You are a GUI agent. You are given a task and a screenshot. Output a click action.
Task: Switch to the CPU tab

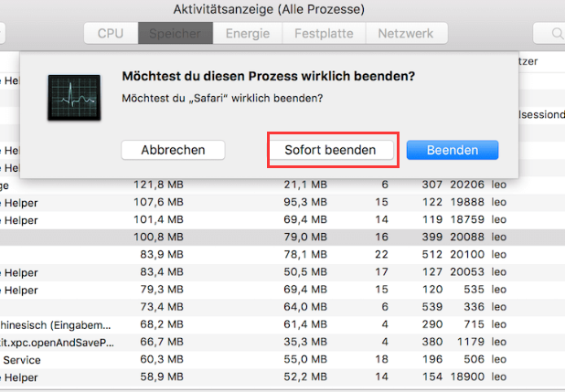[x=112, y=34]
